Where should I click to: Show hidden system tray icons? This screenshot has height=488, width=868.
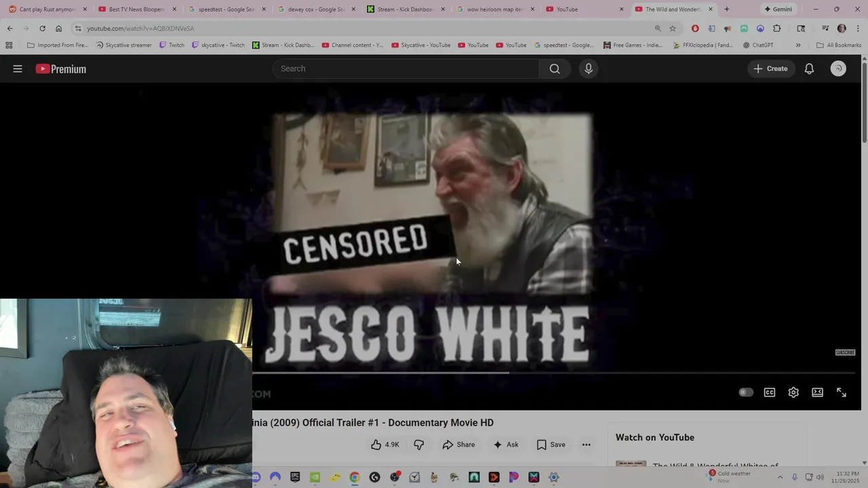pyautogui.click(x=780, y=477)
